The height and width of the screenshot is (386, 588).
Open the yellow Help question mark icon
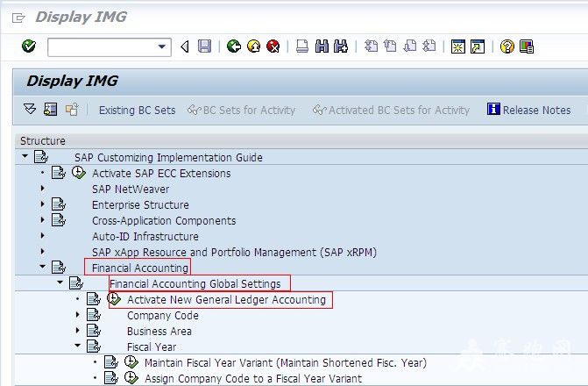tap(507, 46)
